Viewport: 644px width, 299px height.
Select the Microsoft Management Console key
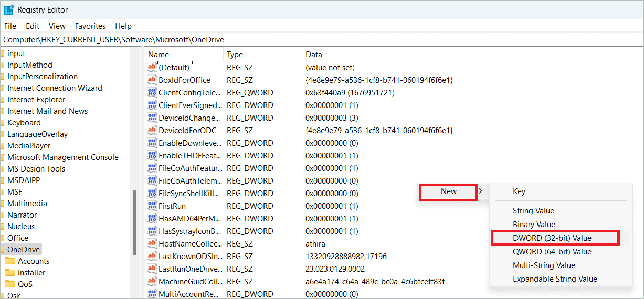click(63, 157)
